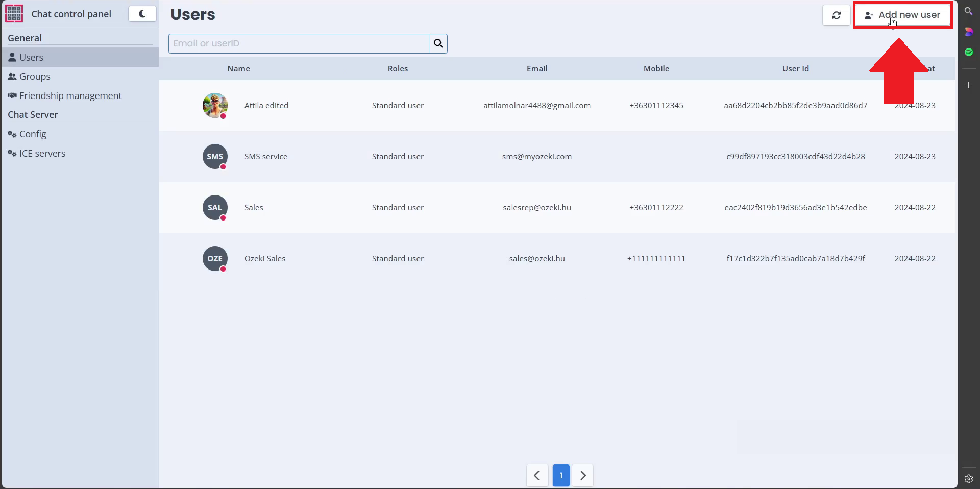980x489 pixels.
Task: Open ICE servers settings
Action: (x=42, y=154)
